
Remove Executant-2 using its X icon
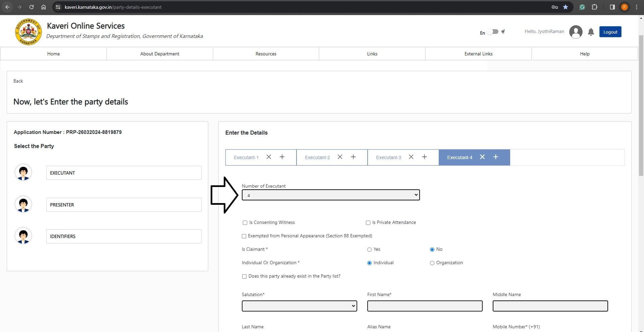point(340,157)
